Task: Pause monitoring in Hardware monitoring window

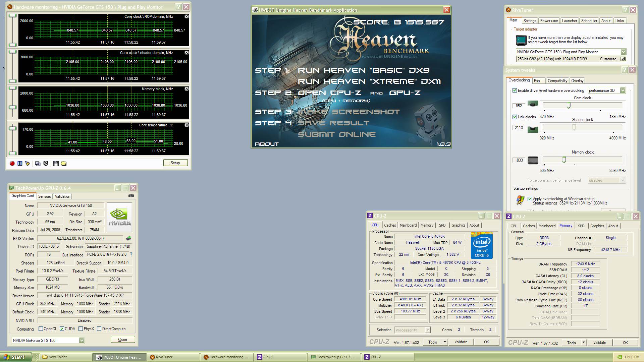Action: click(x=20, y=163)
